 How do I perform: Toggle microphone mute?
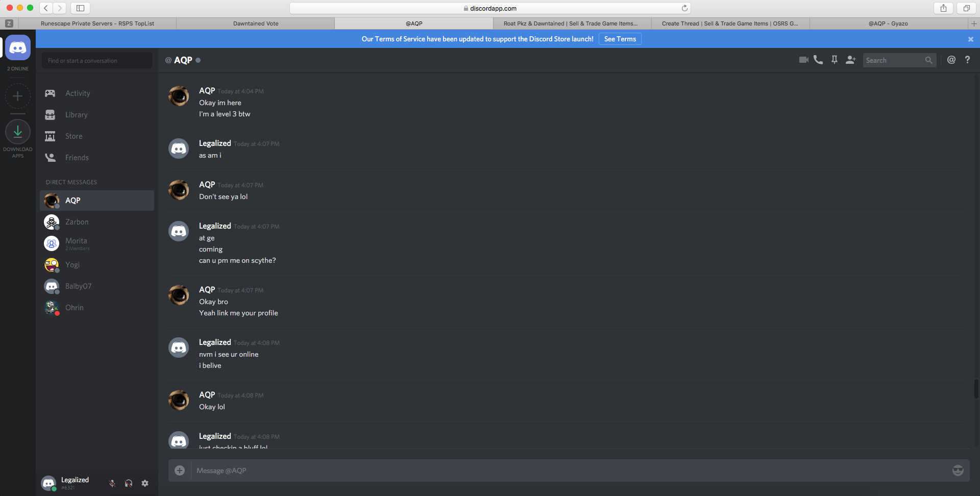112,483
